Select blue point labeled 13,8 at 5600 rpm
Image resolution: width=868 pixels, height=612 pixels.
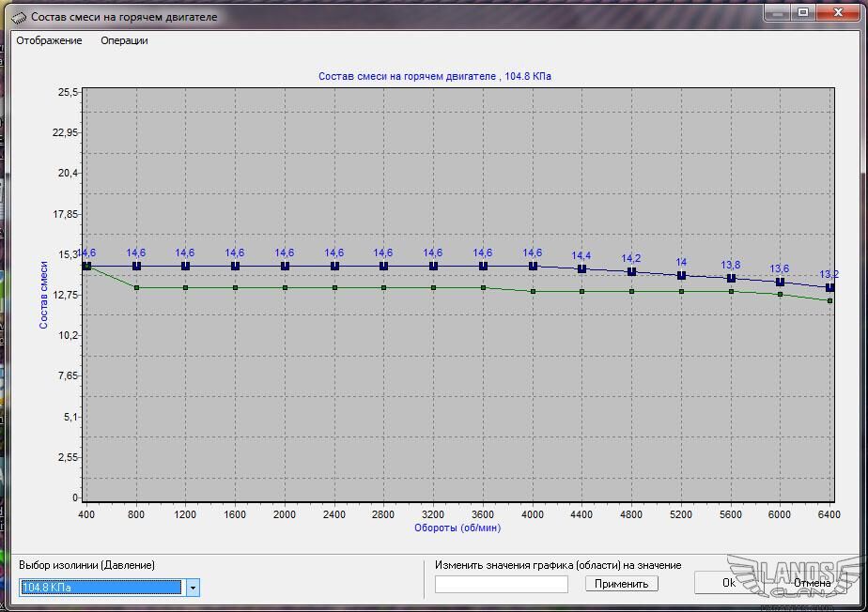coord(731,279)
